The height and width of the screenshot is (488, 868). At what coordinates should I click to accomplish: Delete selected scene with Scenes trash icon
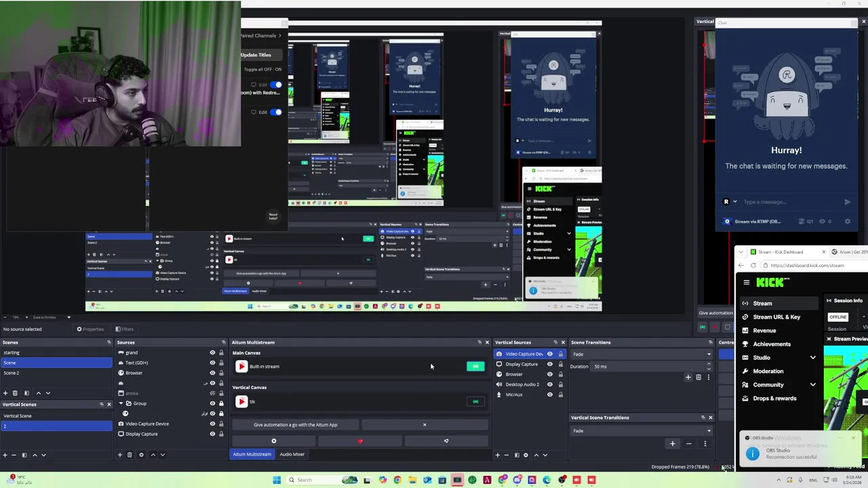point(15,393)
